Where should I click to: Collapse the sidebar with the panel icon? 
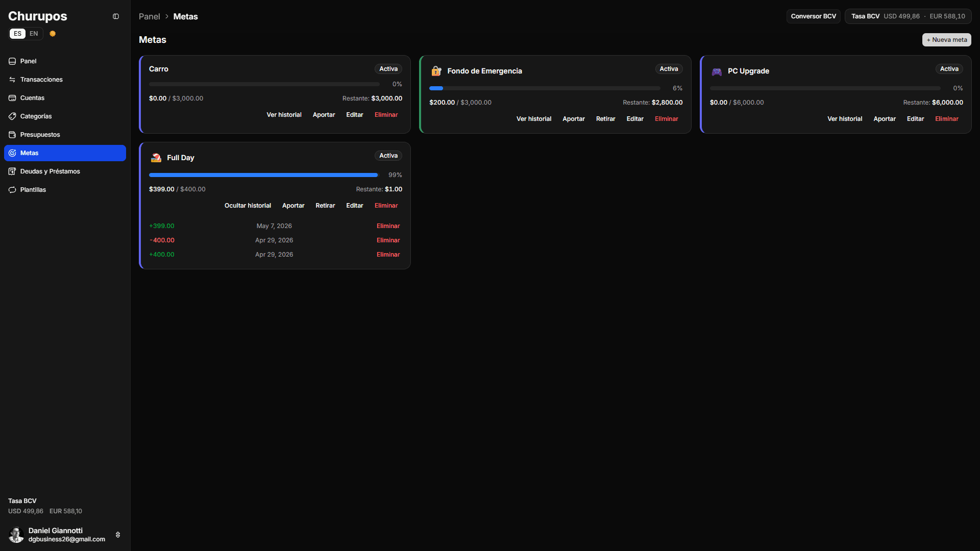(x=116, y=16)
